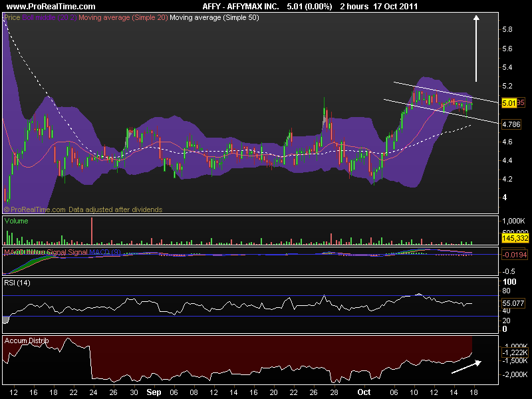Click the Boll middle (20 2) legend entry

point(49,17)
